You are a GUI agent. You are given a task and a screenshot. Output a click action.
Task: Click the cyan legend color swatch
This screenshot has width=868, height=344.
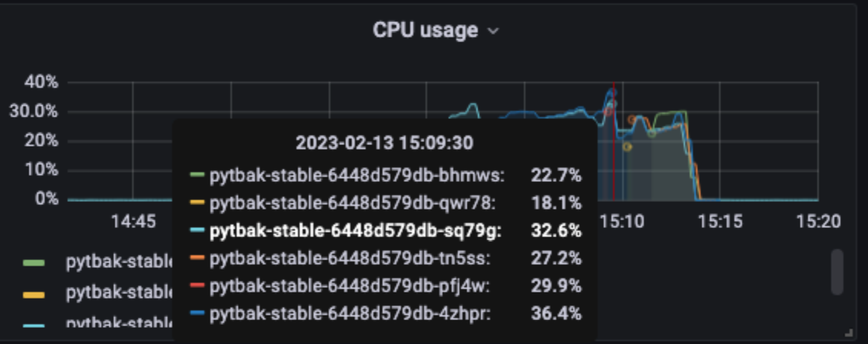pos(33,326)
